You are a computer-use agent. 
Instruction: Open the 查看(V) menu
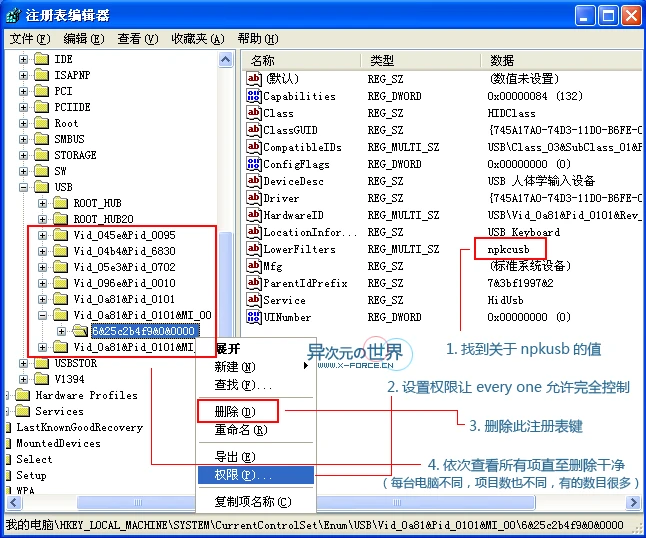click(138, 39)
